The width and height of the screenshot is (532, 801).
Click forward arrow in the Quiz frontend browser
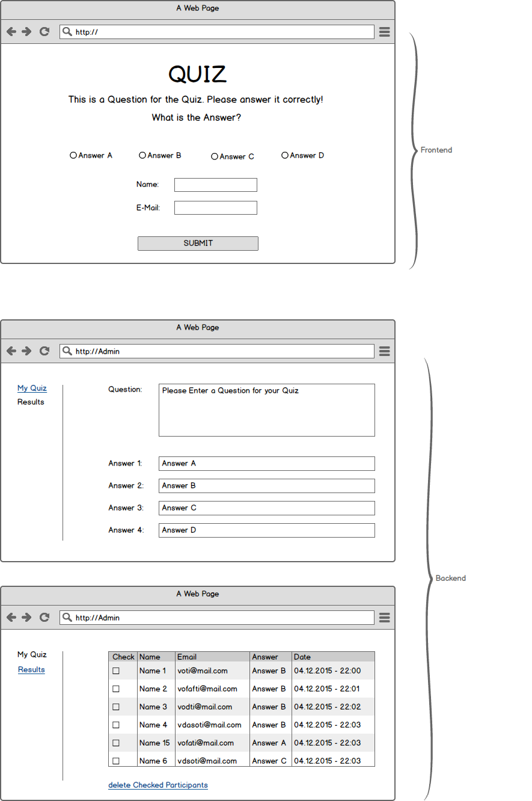point(26,32)
